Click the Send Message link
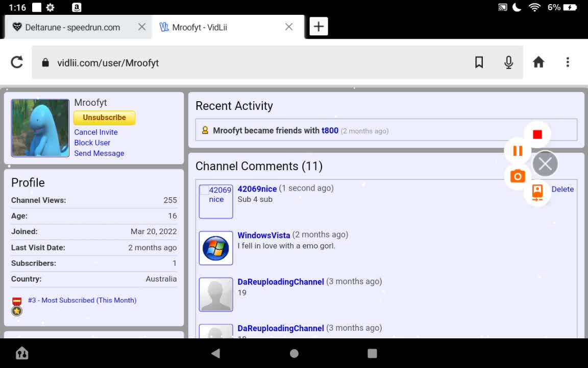The image size is (588, 368). 99,153
